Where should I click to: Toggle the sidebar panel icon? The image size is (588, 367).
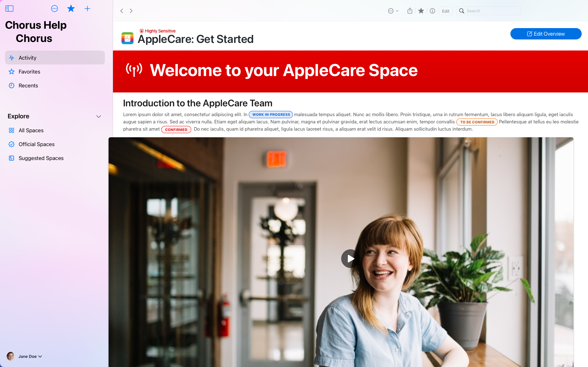[9, 9]
